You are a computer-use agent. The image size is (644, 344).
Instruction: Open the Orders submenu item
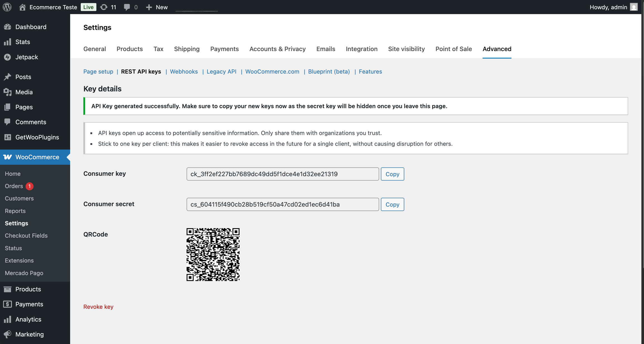point(14,186)
